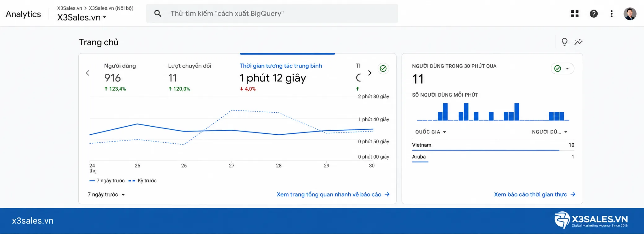This screenshot has width=644, height=234.
Task: Click the Aruba country row
Action: [x=493, y=157]
